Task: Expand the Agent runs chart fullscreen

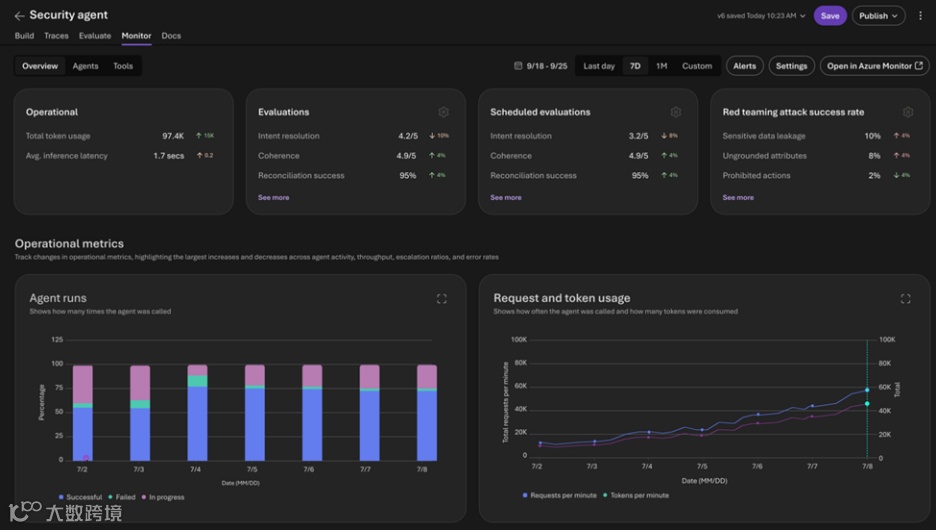Action: [x=442, y=299]
